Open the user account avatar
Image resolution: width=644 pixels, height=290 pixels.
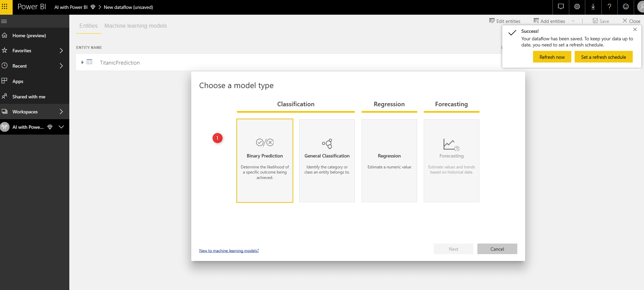pos(641,7)
